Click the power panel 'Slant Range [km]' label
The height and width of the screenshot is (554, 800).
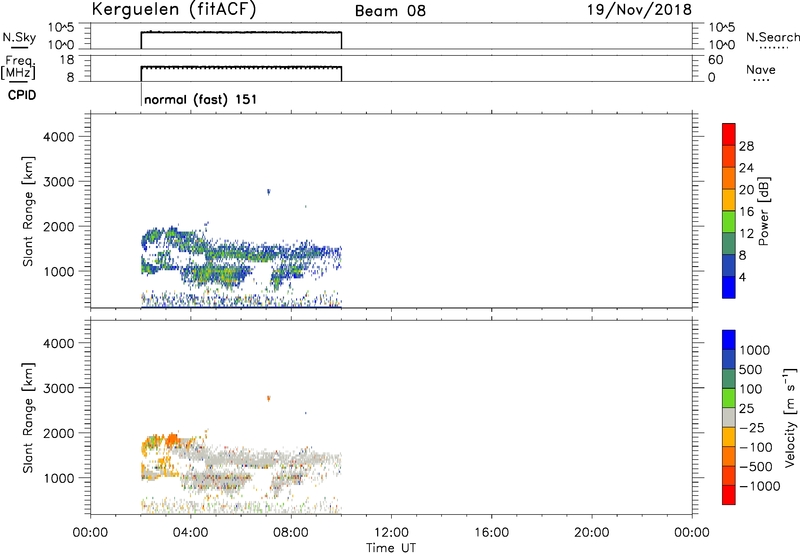pyautogui.click(x=28, y=211)
